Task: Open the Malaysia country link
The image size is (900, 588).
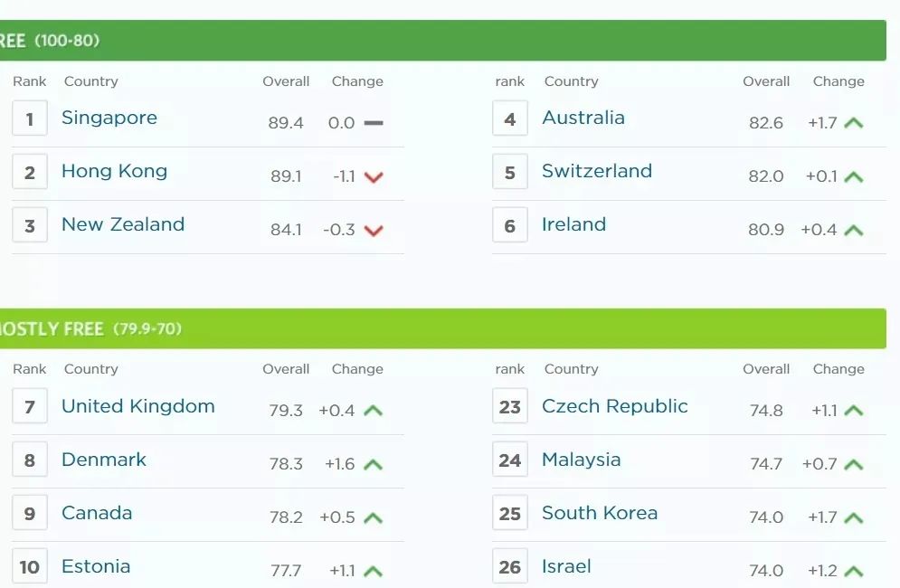Action: coord(582,460)
